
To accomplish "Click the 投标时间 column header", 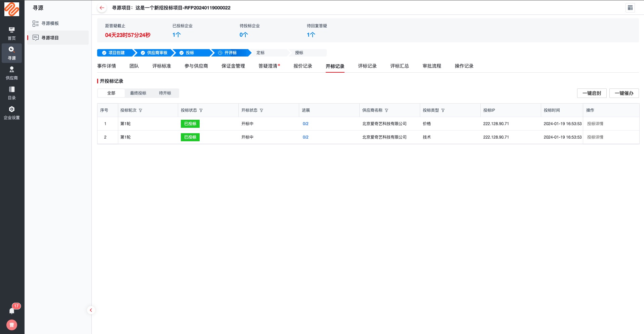I will pos(552,110).
